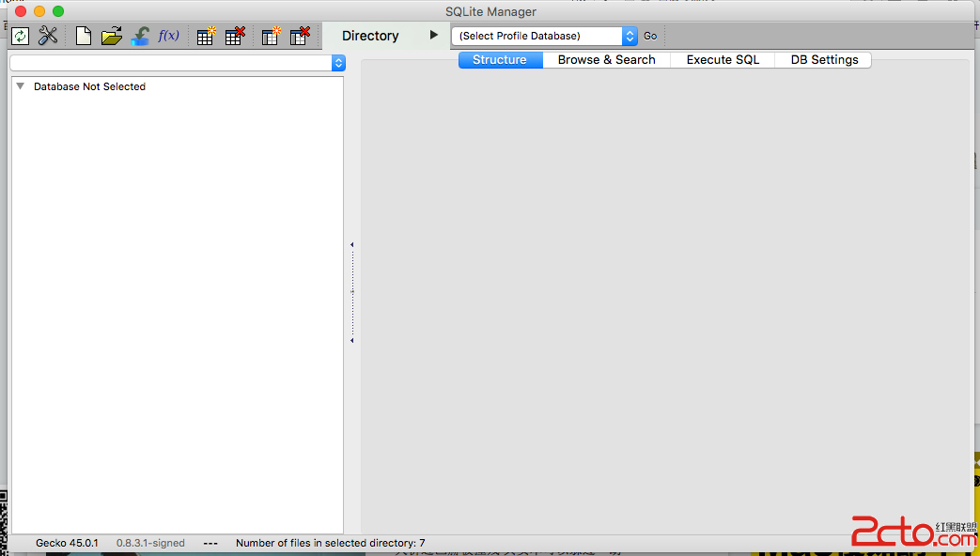Click the 0.8.3.1-signed version text
This screenshot has height=556, width=980.
150,543
